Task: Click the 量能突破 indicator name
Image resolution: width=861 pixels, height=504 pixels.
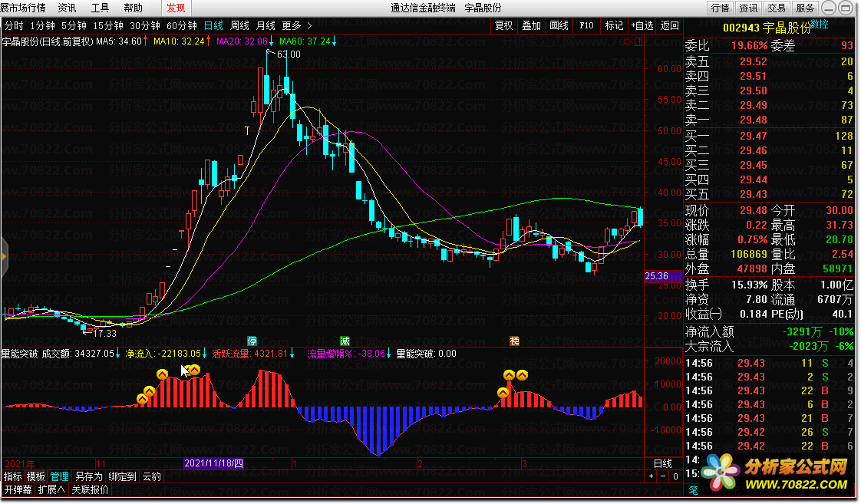Action: pos(20,354)
